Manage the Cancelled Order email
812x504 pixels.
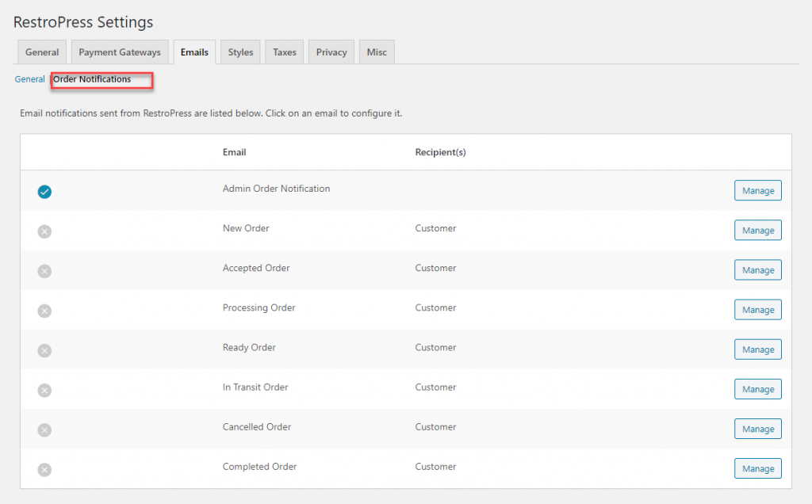757,429
